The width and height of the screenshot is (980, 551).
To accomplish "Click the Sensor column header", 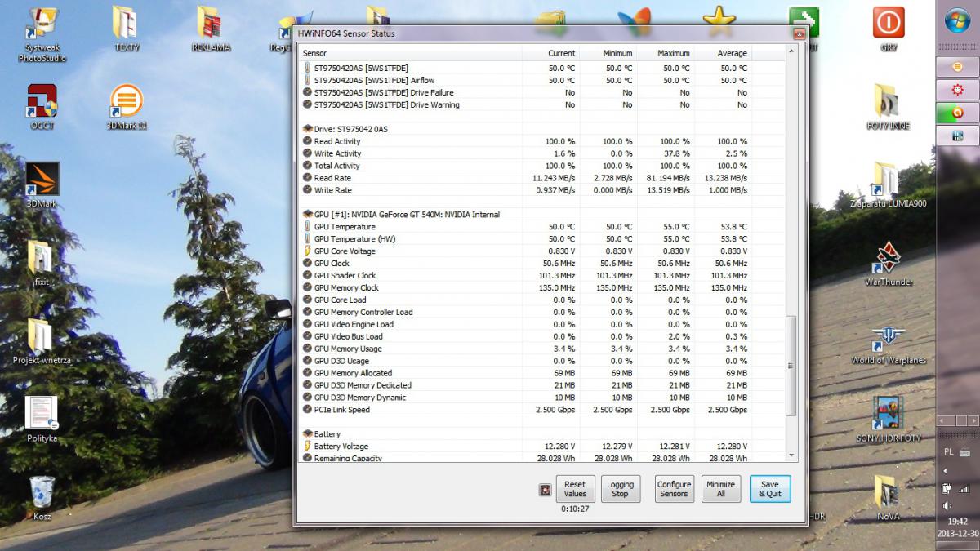I will [411, 53].
